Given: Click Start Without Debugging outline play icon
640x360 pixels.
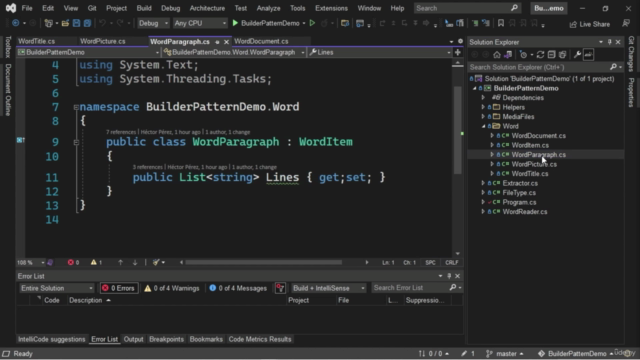Looking at the screenshot, I should pos(312,23).
